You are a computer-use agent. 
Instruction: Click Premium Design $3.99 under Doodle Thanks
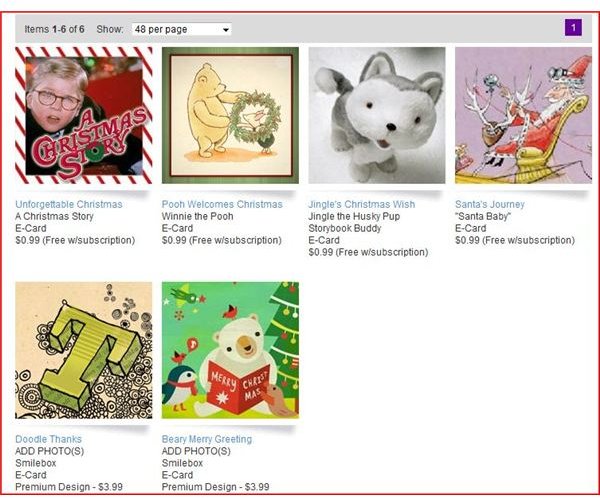(x=69, y=487)
